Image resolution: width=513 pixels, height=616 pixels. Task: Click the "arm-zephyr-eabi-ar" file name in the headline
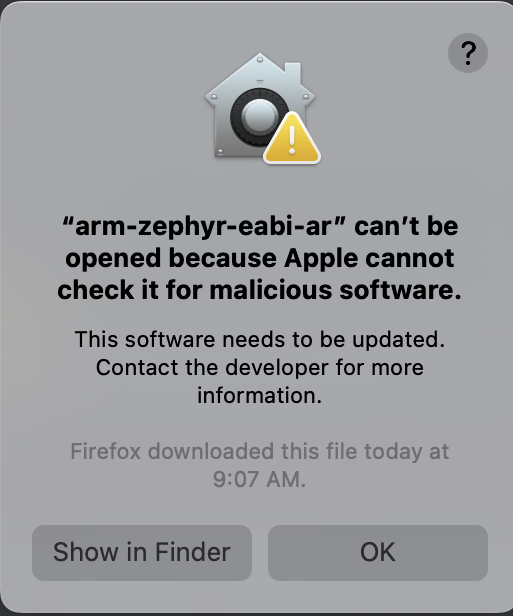pyautogui.click(x=203, y=227)
